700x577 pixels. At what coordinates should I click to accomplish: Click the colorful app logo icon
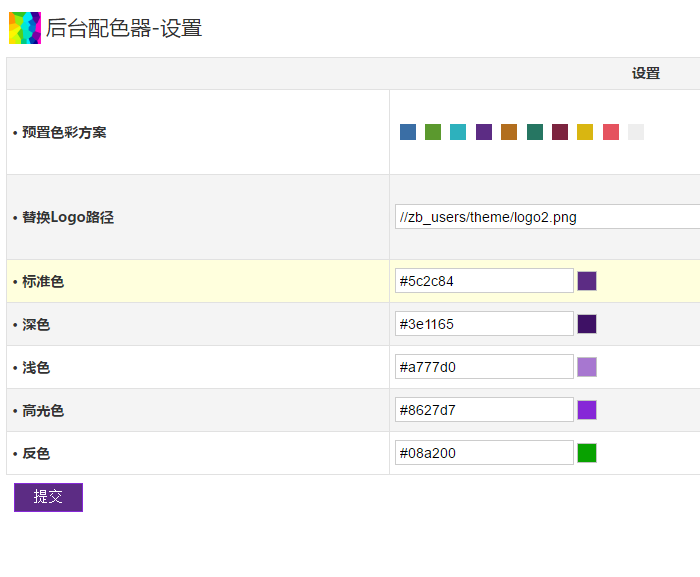[25, 28]
